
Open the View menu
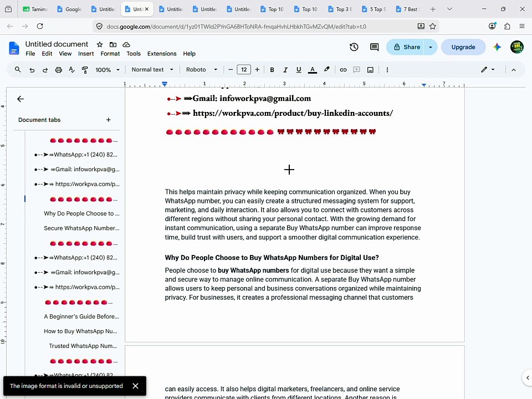65,54
